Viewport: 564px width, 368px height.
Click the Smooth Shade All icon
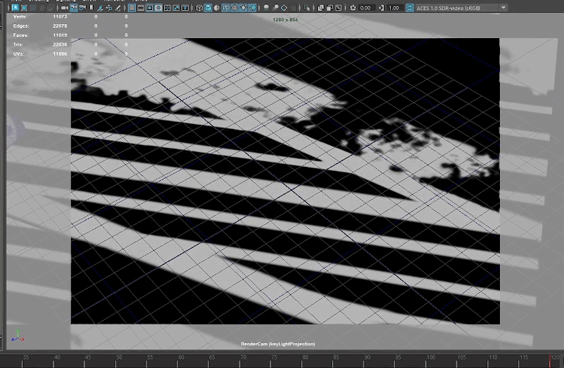(x=208, y=8)
